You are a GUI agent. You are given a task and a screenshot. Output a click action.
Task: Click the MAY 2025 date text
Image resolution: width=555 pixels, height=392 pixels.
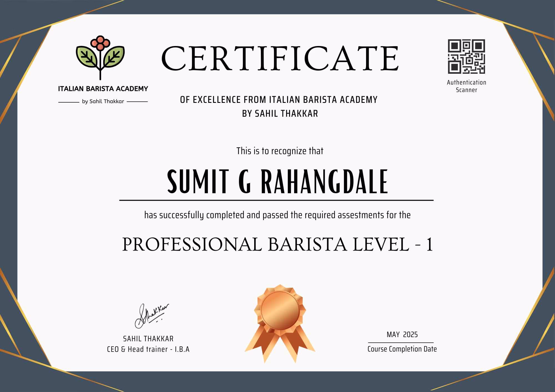point(402,335)
